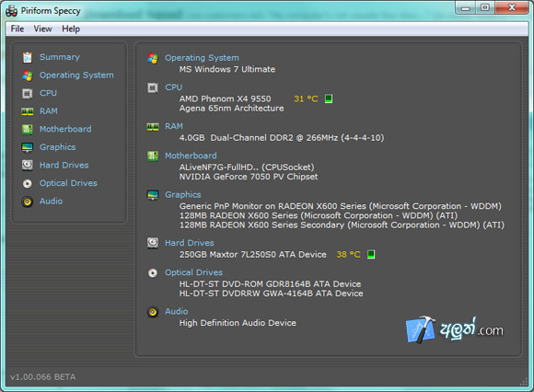534x392 pixels.
Task: Open the Audio heading in summary panel
Action: coord(177,311)
